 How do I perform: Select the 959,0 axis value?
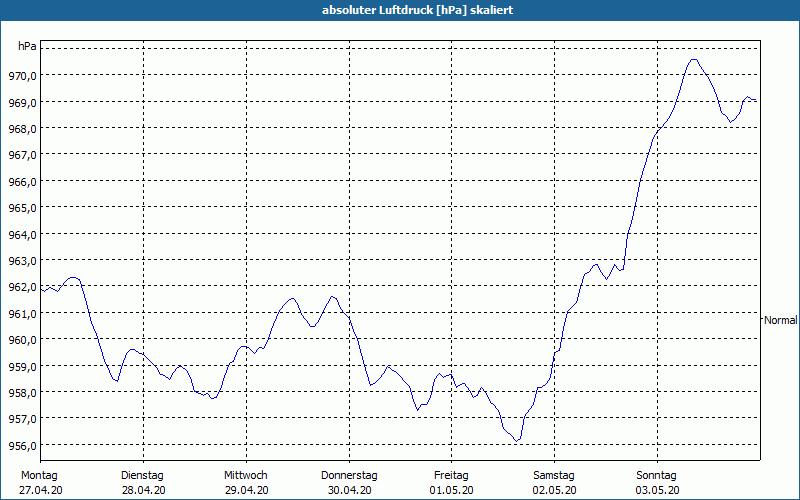pyautogui.click(x=22, y=367)
